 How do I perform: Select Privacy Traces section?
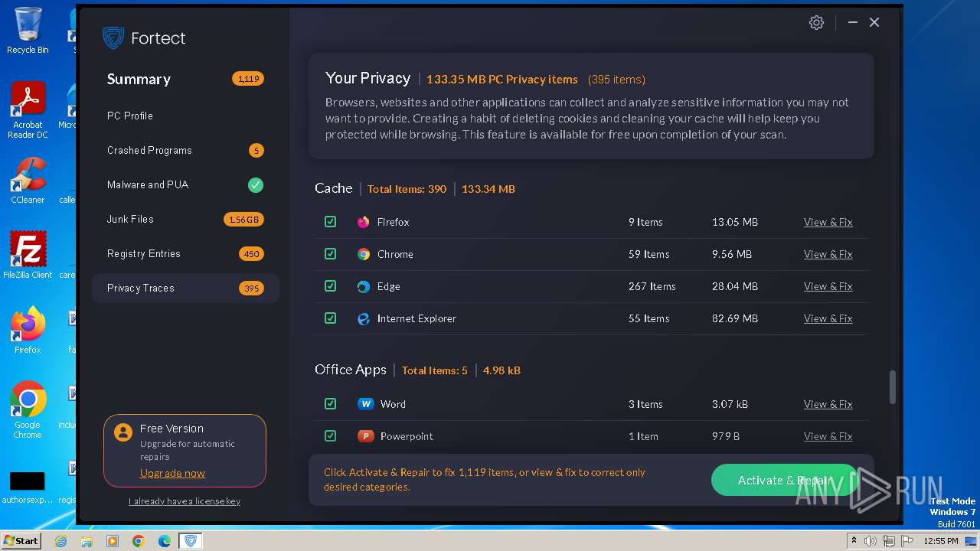coord(185,288)
